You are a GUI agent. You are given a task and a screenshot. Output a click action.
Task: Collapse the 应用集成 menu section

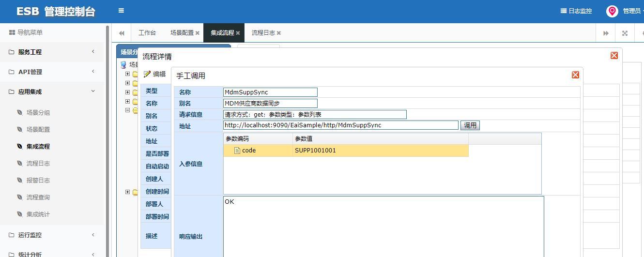[x=52, y=91]
